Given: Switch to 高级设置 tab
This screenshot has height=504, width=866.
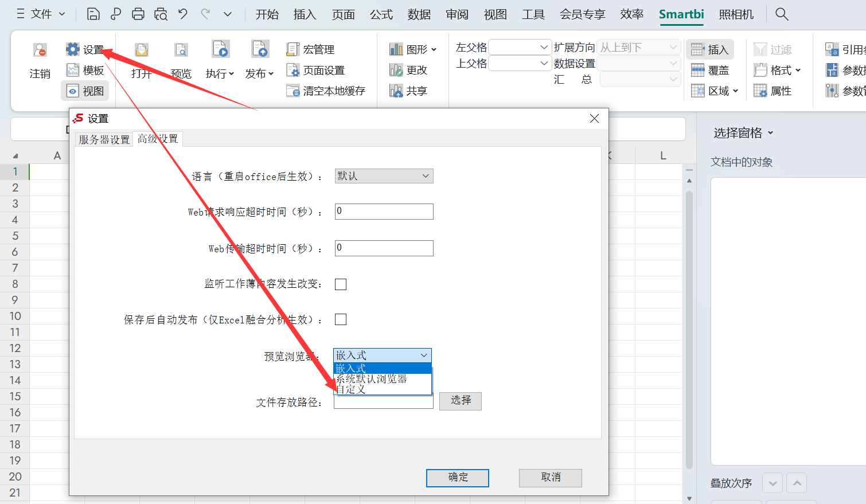Looking at the screenshot, I should coord(158,139).
